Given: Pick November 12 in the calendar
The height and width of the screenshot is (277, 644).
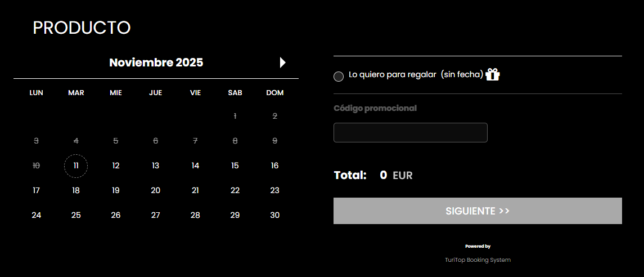Looking at the screenshot, I should pos(116,166).
